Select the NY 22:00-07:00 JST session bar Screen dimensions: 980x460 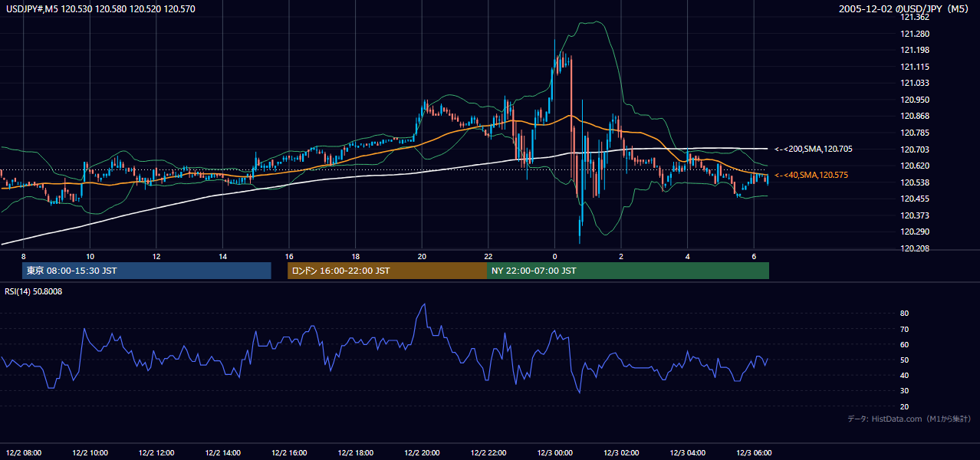628,271
